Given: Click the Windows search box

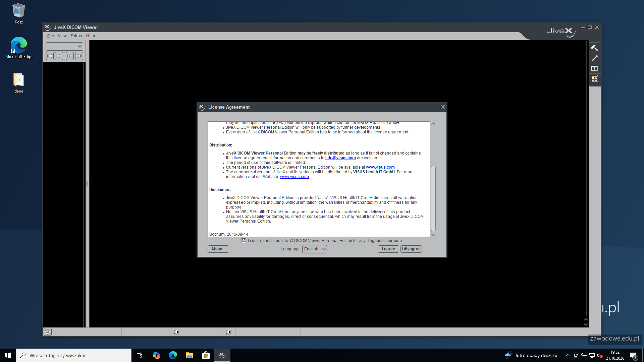Looking at the screenshot, I should tap(74, 355).
